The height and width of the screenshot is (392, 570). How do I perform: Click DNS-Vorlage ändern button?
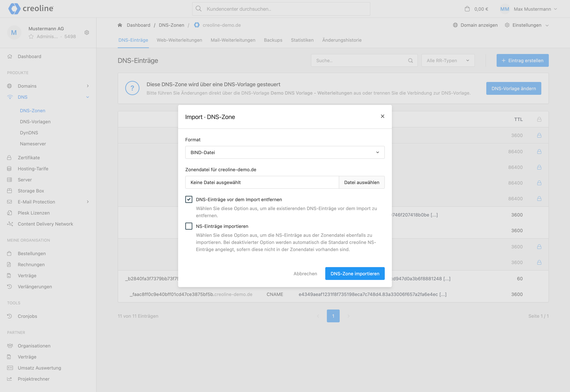514,88
